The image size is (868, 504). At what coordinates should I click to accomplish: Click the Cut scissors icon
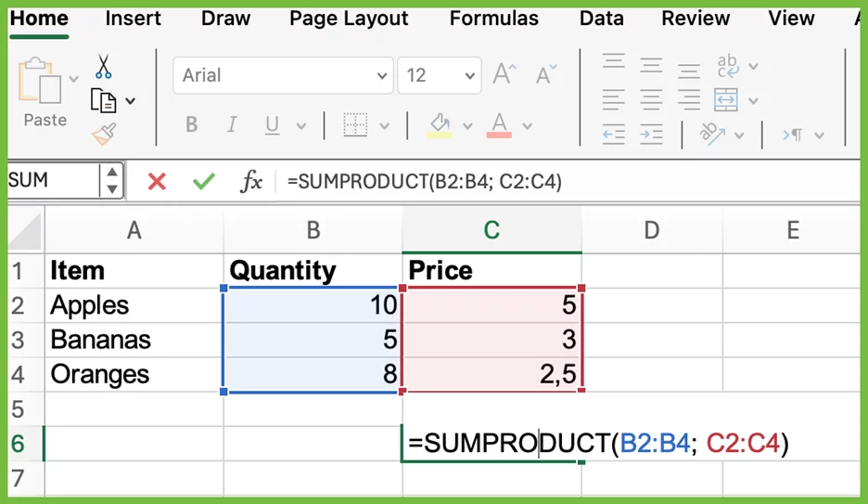[x=104, y=67]
